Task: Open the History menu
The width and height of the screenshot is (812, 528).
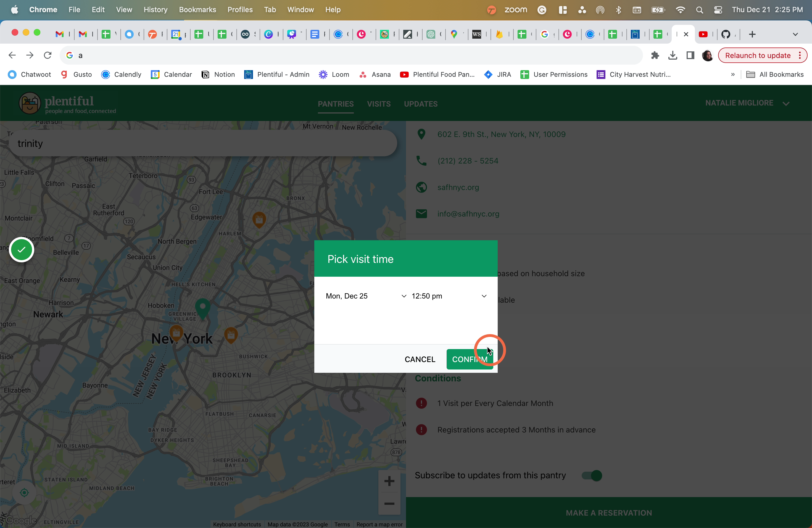Action: pyautogui.click(x=155, y=10)
